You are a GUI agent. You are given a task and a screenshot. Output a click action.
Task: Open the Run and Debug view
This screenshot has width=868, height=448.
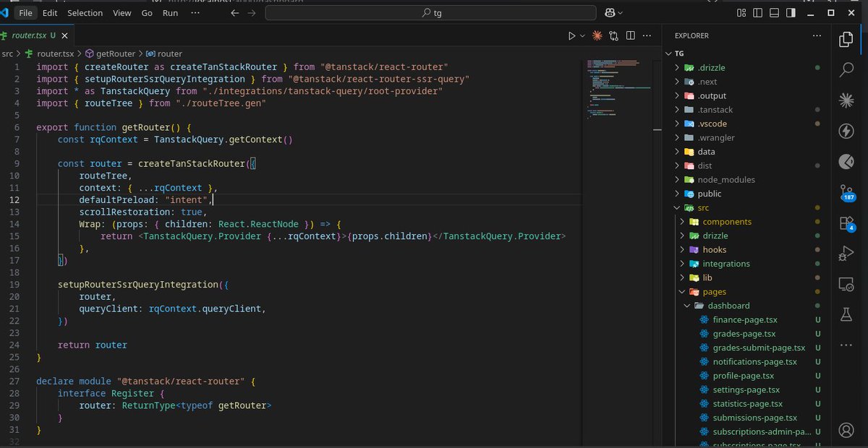tap(846, 254)
